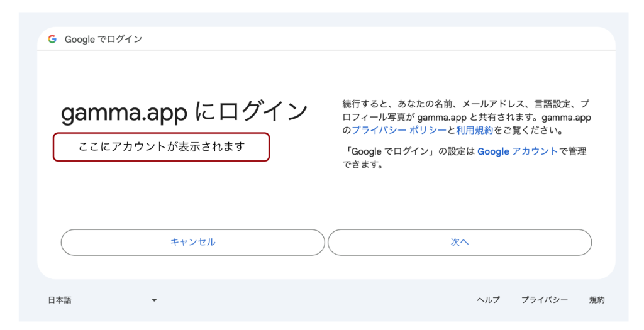
Task: Follow the Google アカウント link
Action: [x=517, y=151]
